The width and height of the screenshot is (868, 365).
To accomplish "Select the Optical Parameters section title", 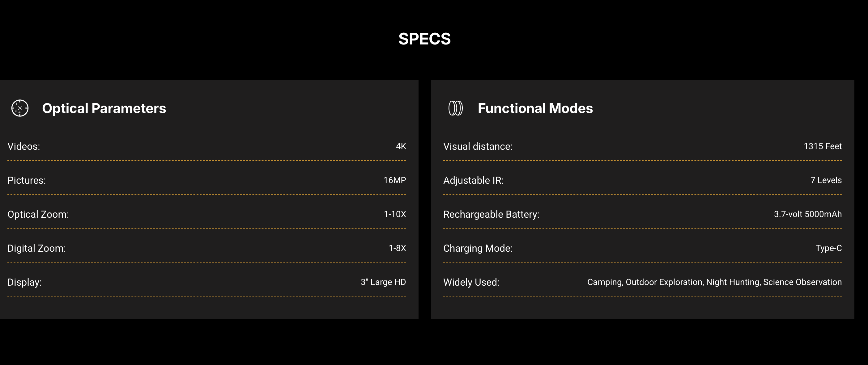I will click(104, 108).
